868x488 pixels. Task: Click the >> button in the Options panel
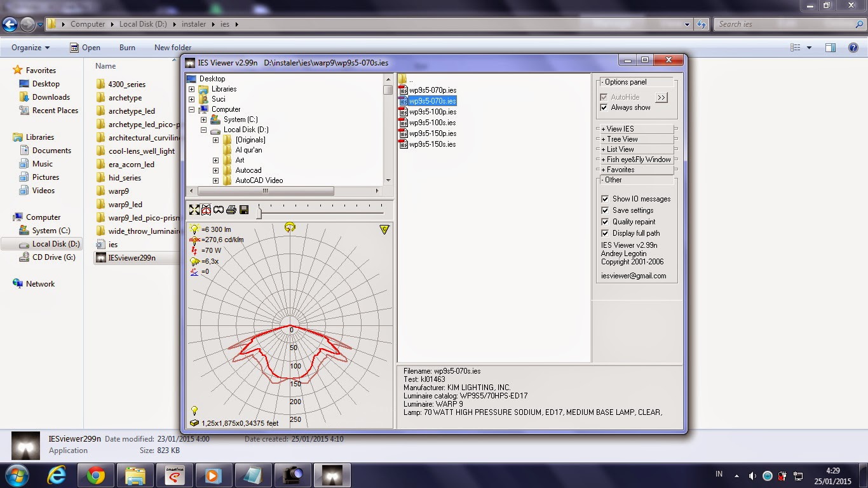tap(661, 97)
